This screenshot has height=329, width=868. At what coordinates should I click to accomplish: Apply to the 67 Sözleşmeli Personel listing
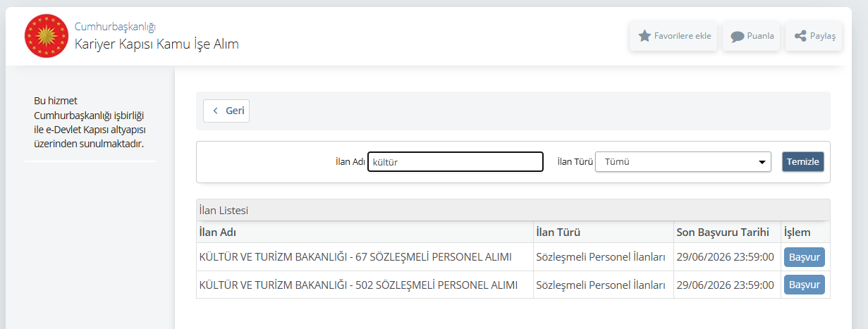pos(805,257)
